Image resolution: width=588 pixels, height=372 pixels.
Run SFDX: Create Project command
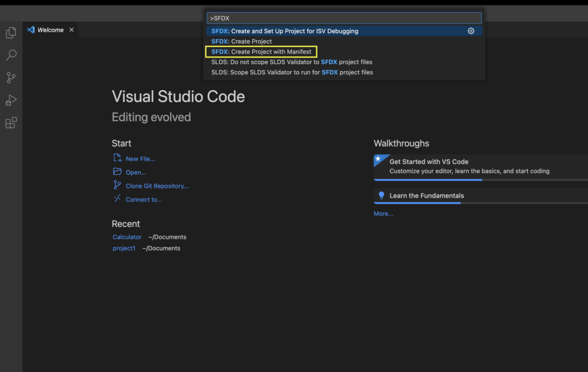[x=344, y=41]
